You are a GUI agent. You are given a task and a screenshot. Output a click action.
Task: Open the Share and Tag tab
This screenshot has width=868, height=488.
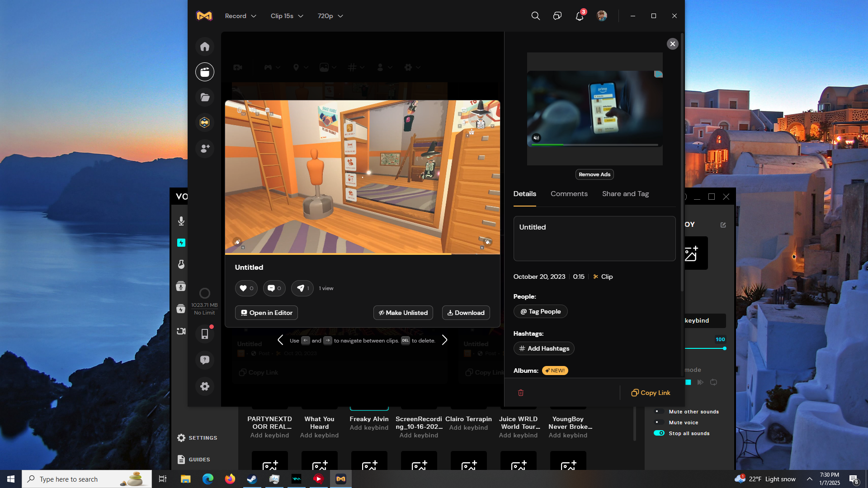pyautogui.click(x=625, y=194)
